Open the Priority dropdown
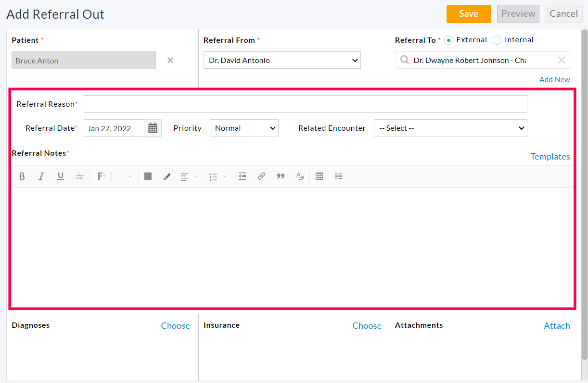This screenshot has width=588, height=383. [244, 128]
